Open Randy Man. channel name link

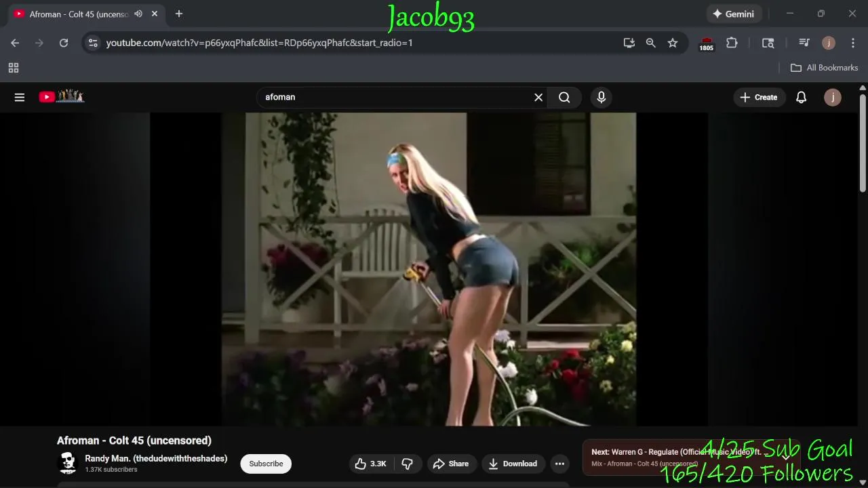156,458
